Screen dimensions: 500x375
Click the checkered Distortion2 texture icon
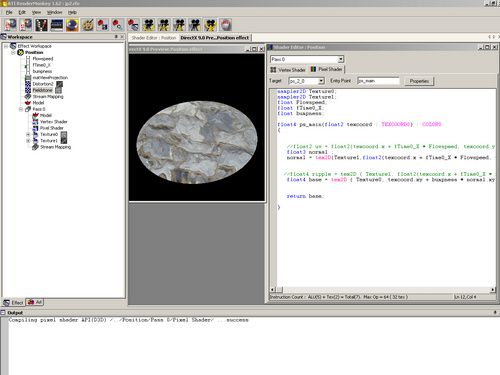click(28, 84)
